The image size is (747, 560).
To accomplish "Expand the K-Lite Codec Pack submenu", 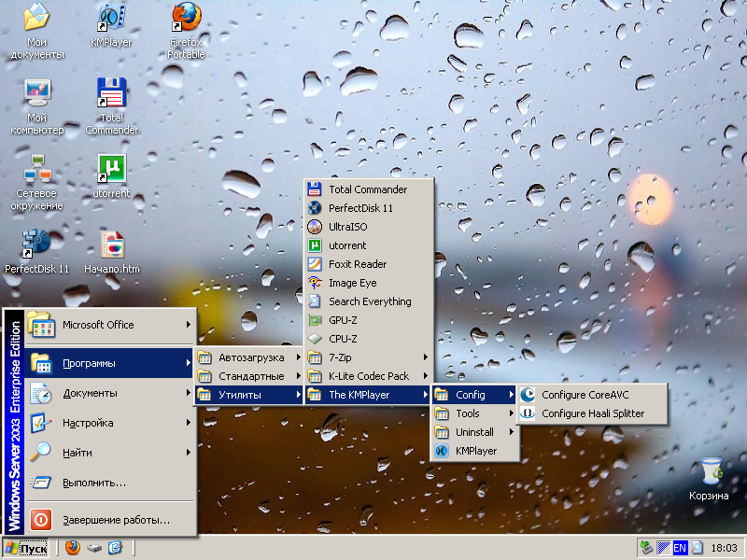I will click(x=369, y=376).
